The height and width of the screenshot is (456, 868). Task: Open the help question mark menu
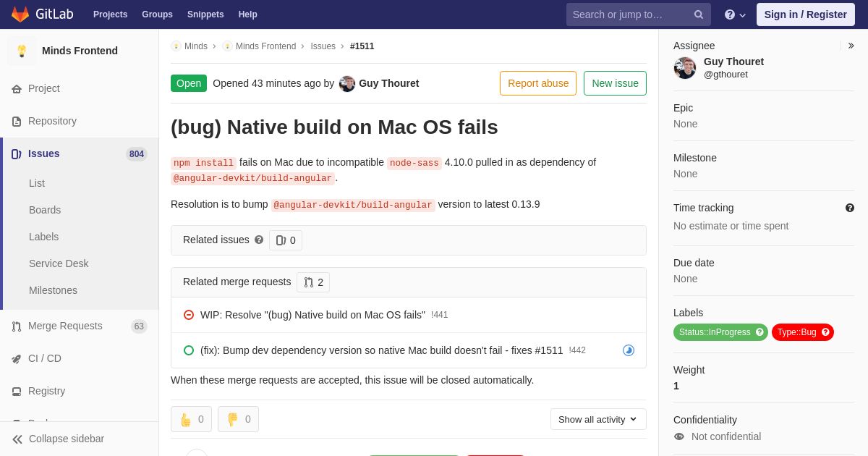tap(735, 14)
